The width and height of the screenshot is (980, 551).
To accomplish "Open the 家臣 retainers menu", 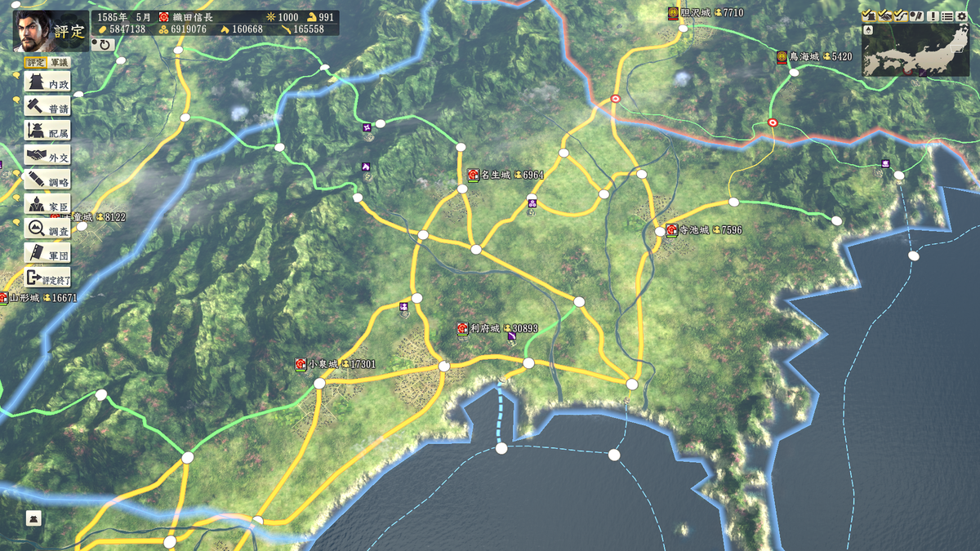I will pyautogui.click(x=47, y=204).
